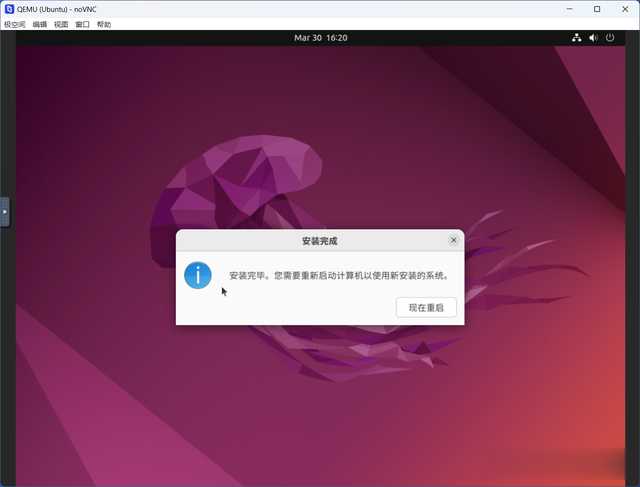Click the blue info icon in dialog
The height and width of the screenshot is (487, 640).
(x=198, y=275)
